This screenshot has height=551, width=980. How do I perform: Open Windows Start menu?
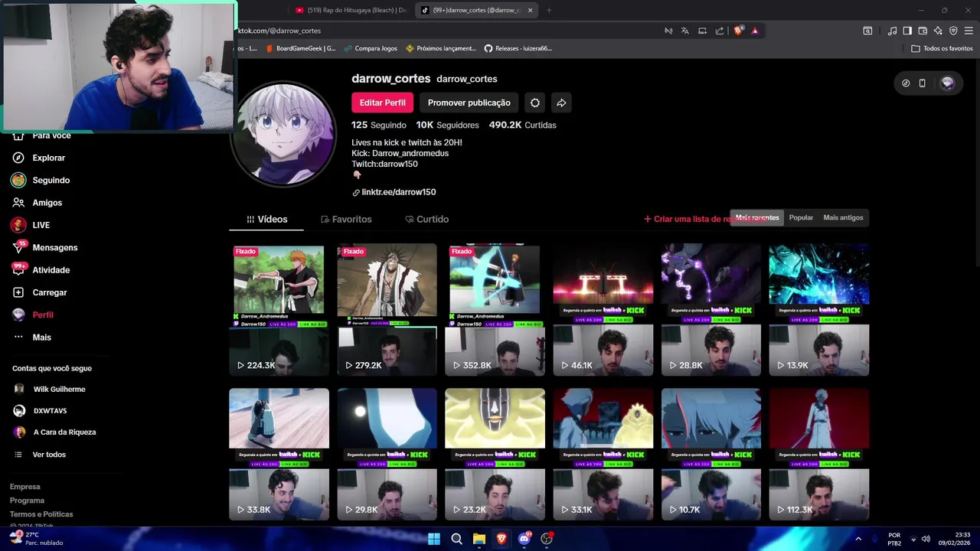click(x=434, y=539)
